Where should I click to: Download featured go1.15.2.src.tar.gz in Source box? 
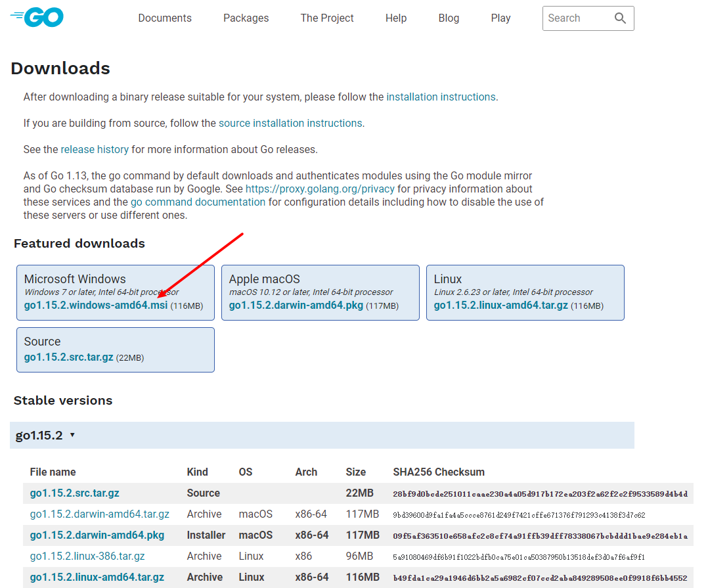point(68,357)
